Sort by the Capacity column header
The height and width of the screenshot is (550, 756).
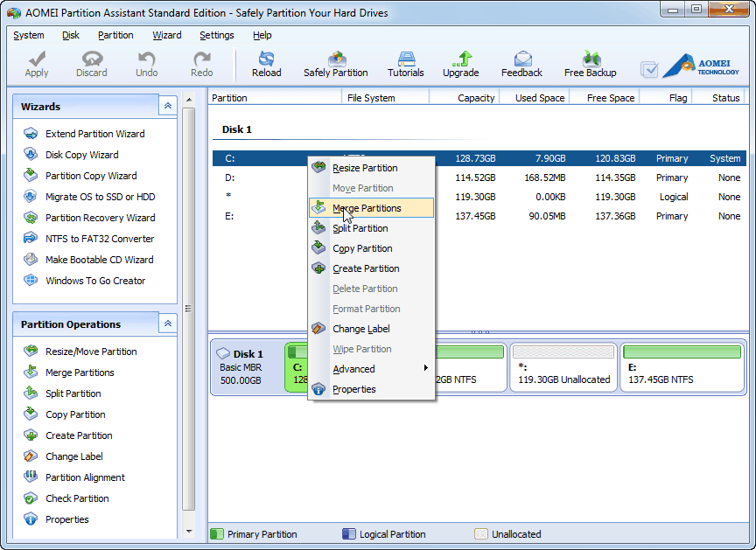[465, 98]
